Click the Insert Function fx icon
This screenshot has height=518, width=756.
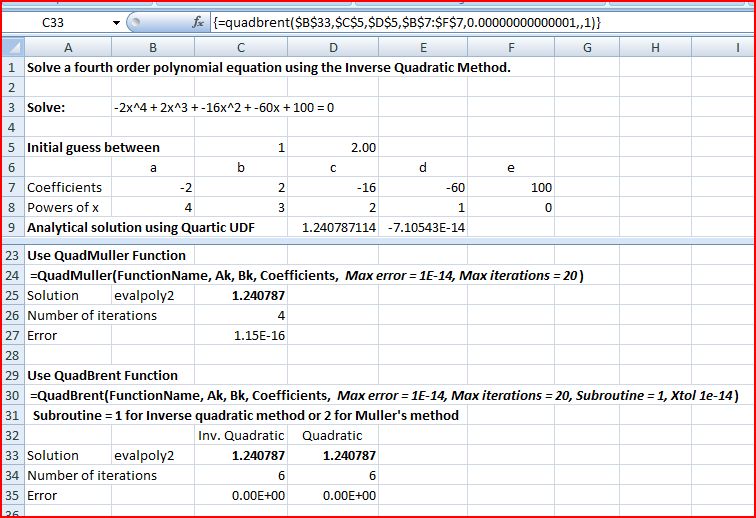[x=199, y=22]
